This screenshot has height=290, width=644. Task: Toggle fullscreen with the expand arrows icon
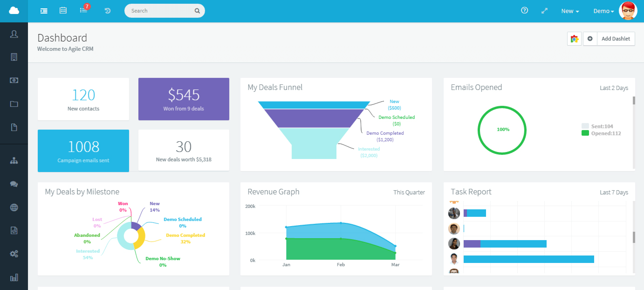point(544,11)
